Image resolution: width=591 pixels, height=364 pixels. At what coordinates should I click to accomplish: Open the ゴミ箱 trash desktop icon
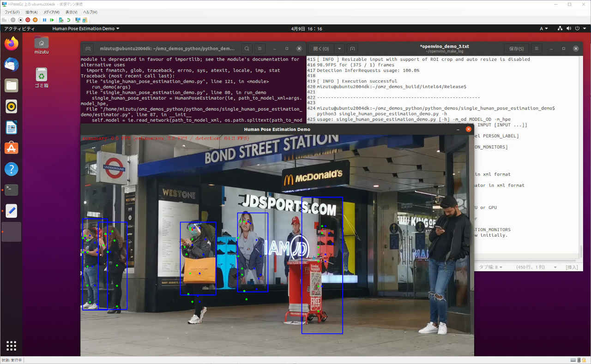[x=42, y=78]
